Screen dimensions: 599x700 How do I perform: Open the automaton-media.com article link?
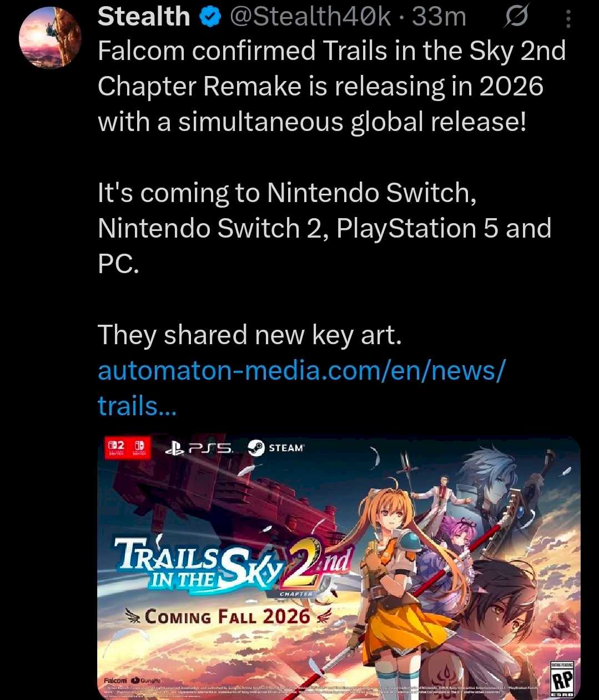[301, 387]
